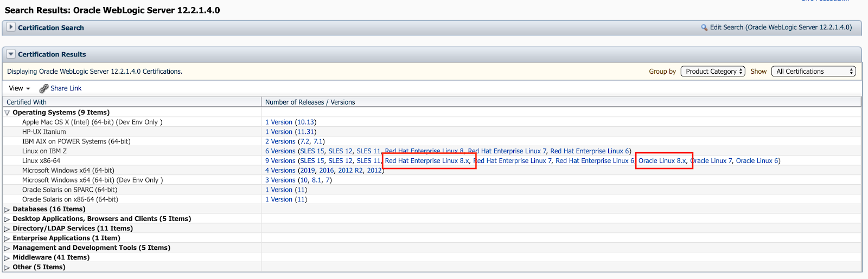Select Oracle Solaris on SPARC (64-bit) row
The width and height of the screenshot is (868, 279).
[69, 190]
